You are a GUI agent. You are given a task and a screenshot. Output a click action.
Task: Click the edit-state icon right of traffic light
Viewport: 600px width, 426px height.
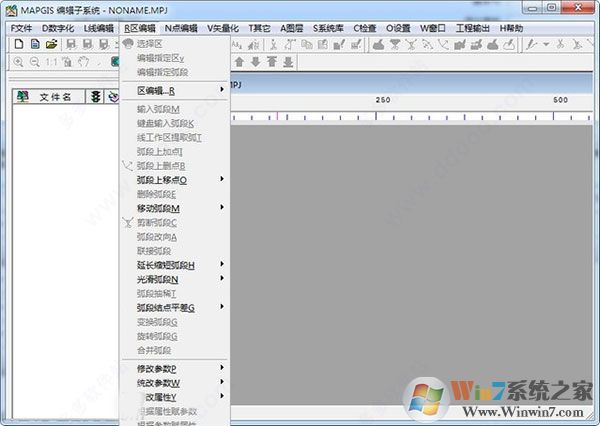113,97
